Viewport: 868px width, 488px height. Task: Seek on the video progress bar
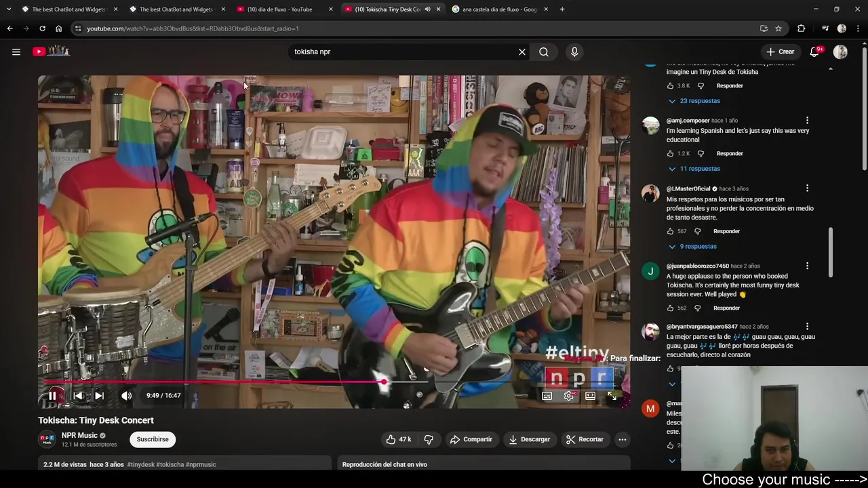pyautogui.click(x=334, y=382)
